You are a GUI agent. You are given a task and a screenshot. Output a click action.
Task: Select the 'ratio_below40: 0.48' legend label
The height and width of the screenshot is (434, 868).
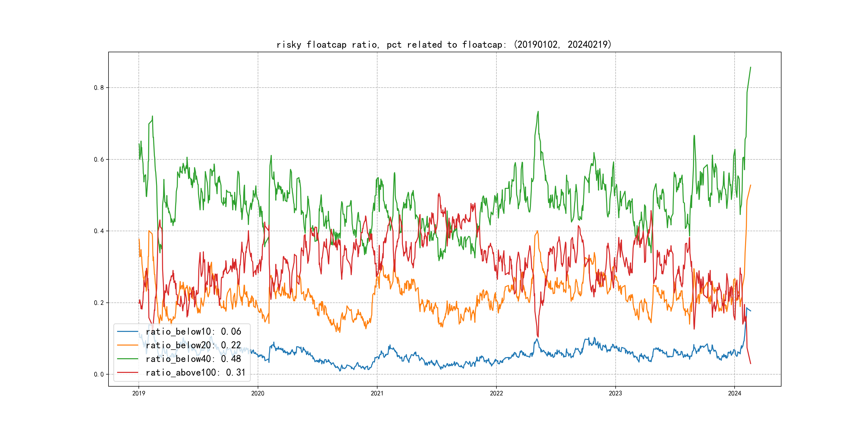193,359
